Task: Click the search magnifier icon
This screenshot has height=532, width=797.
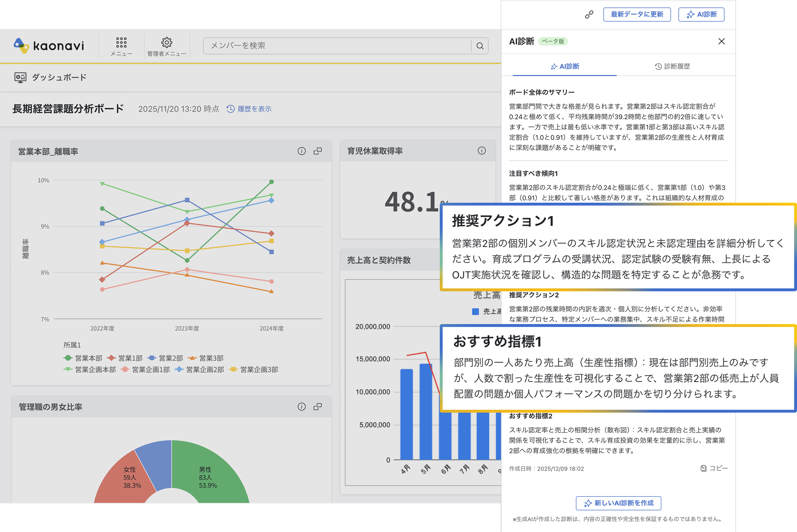Action: pos(480,46)
